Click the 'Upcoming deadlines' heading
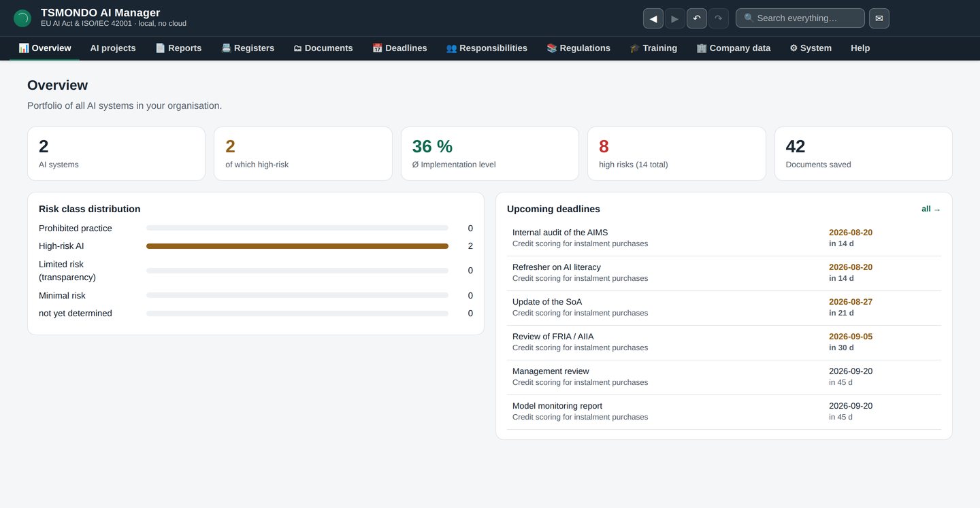The width and height of the screenshot is (980, 508). point(553,209)
